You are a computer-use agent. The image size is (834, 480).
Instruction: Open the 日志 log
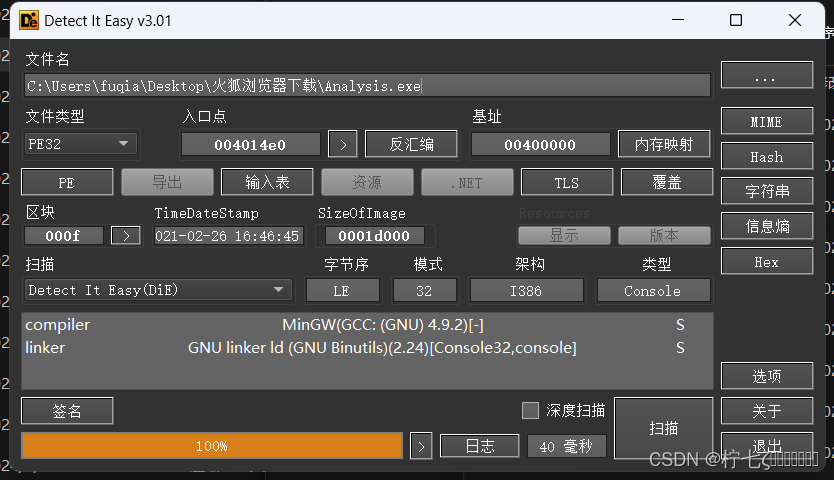[480, 446]
